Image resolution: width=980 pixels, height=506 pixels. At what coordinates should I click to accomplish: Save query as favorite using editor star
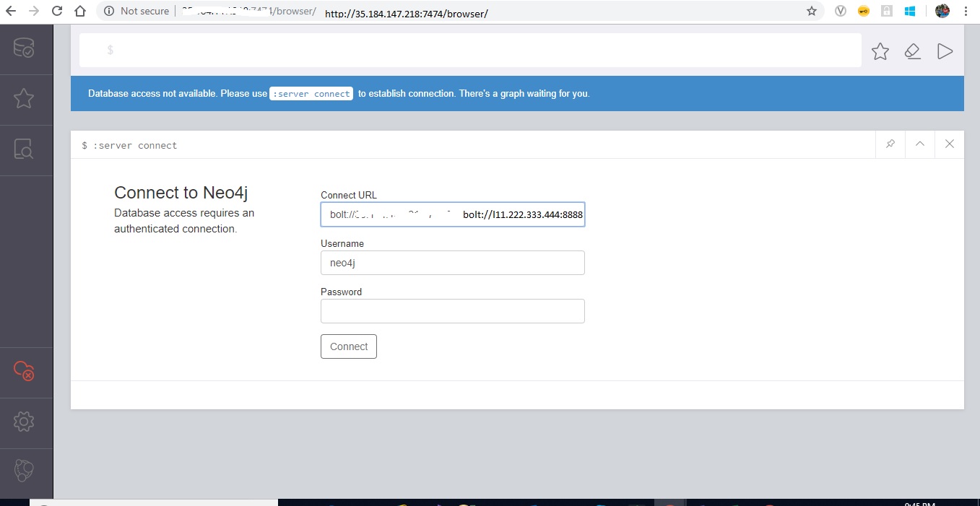pyautogui.click(x=880, y=51)
